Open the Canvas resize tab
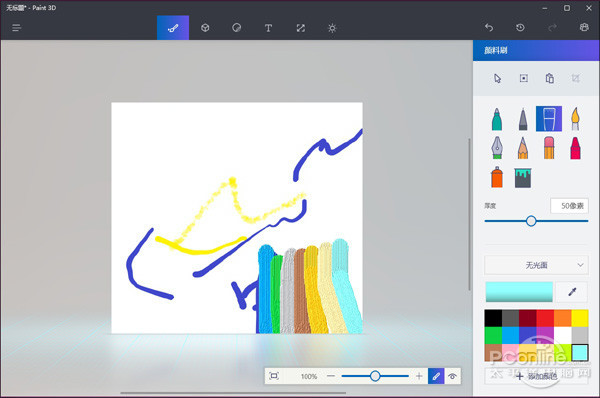 click(300, 28)
